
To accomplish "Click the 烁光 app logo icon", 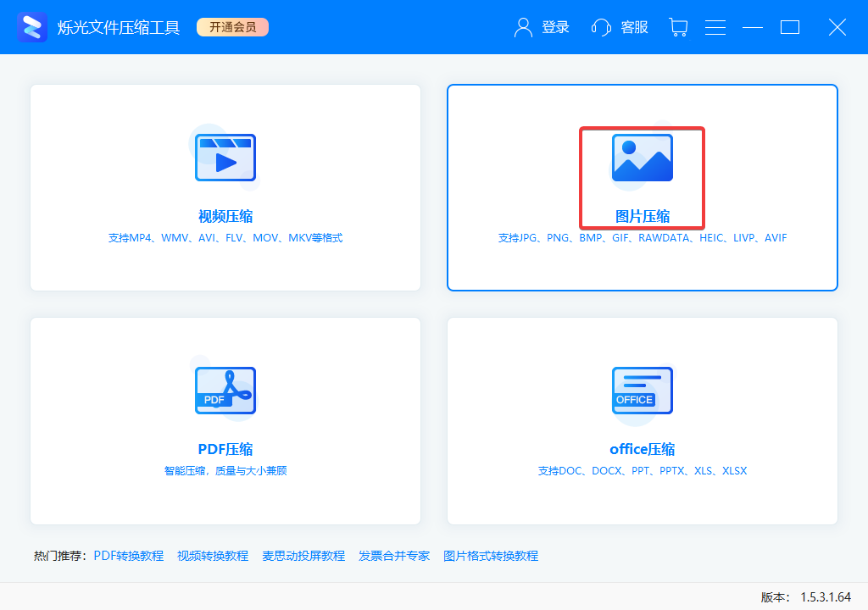I will pyautogui.click(x=31, y=27).
